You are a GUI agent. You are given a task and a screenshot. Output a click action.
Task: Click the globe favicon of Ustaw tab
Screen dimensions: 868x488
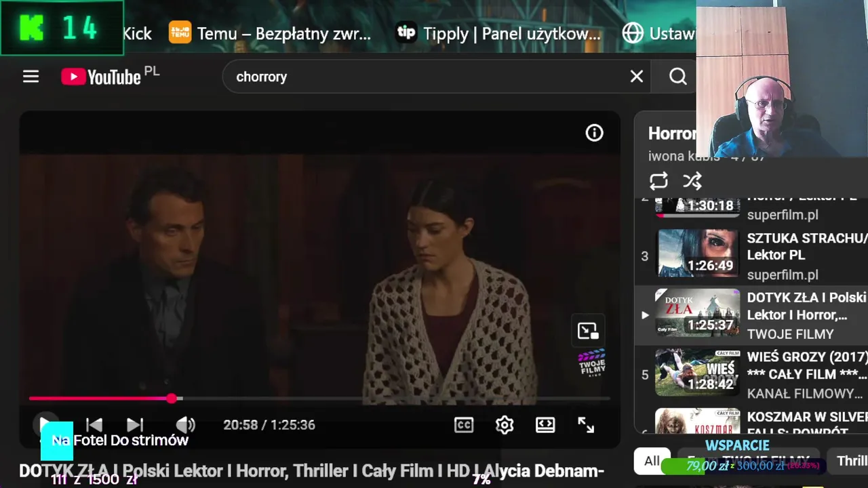[633, 33]
